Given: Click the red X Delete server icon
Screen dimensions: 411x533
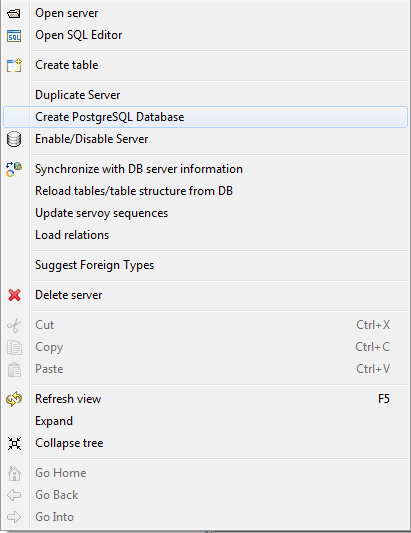Looking at the screenshot, I should coord(14,295).
